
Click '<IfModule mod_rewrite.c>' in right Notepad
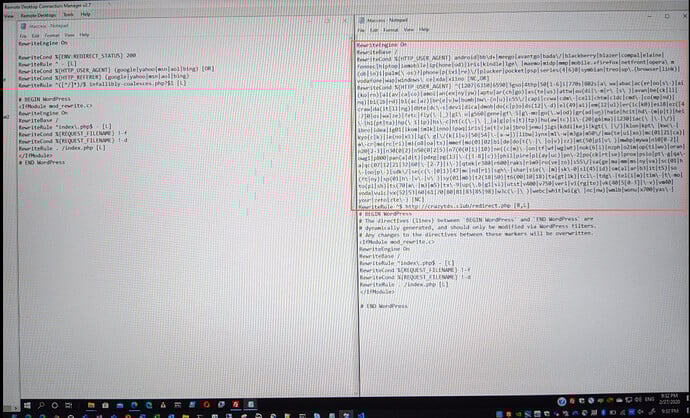[396, 242]
